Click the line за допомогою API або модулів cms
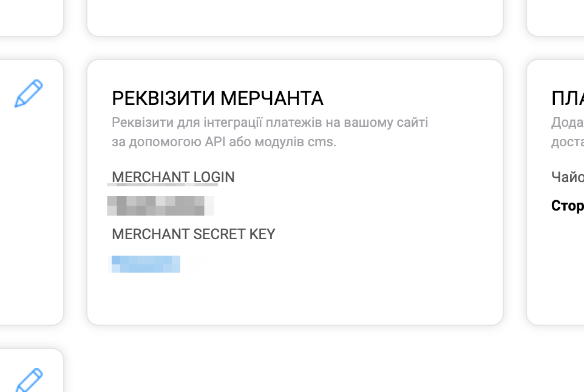The width and height of the screenshot is (584, 392). click(x=224, y=142)
